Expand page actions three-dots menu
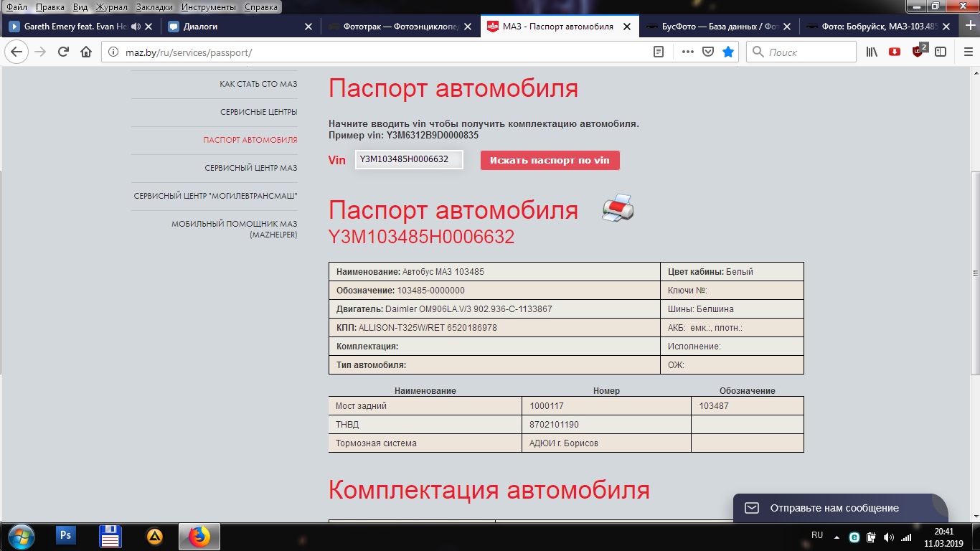Viewport: 980px width, 551px height. [687, 52]
